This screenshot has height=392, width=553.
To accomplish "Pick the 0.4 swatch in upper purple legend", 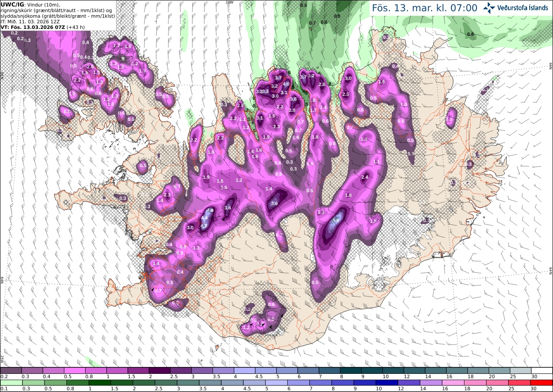I will pos(53,370).
